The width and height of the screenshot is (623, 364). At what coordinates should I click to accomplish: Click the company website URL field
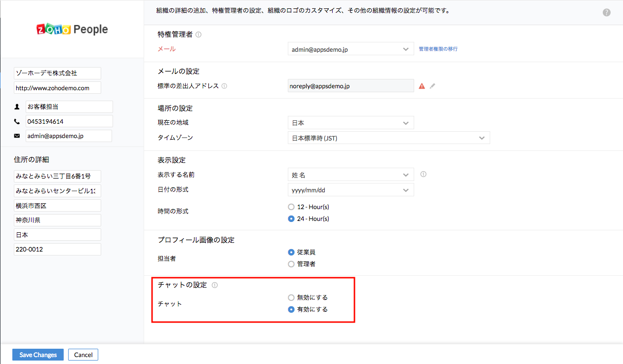[x=57, y=88]
